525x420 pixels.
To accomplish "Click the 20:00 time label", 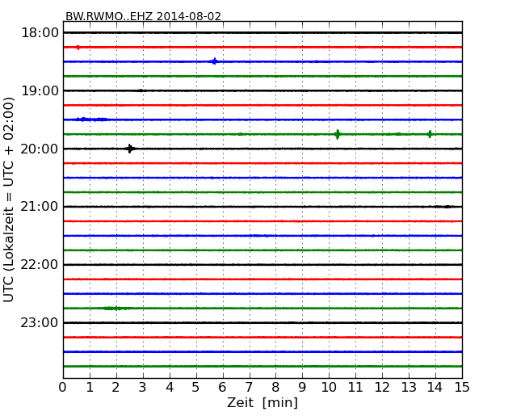I will 40,149.
